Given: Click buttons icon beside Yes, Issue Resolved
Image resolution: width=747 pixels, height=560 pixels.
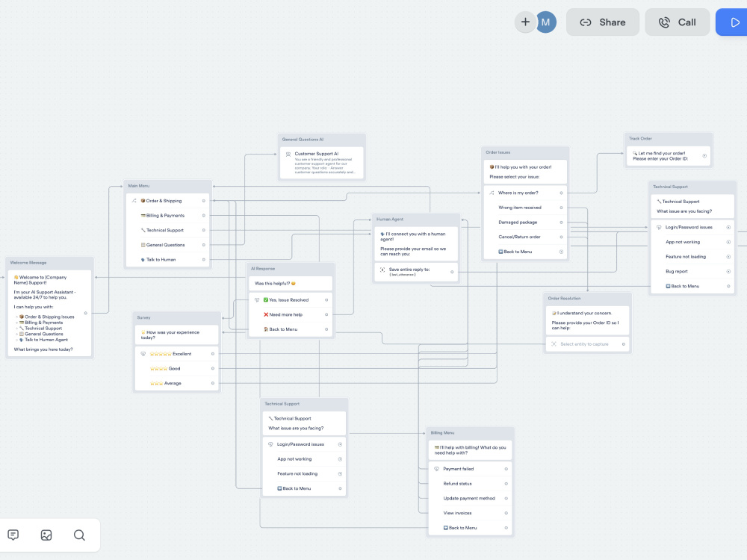Looking at the screenshot, I should coord(257,300).
